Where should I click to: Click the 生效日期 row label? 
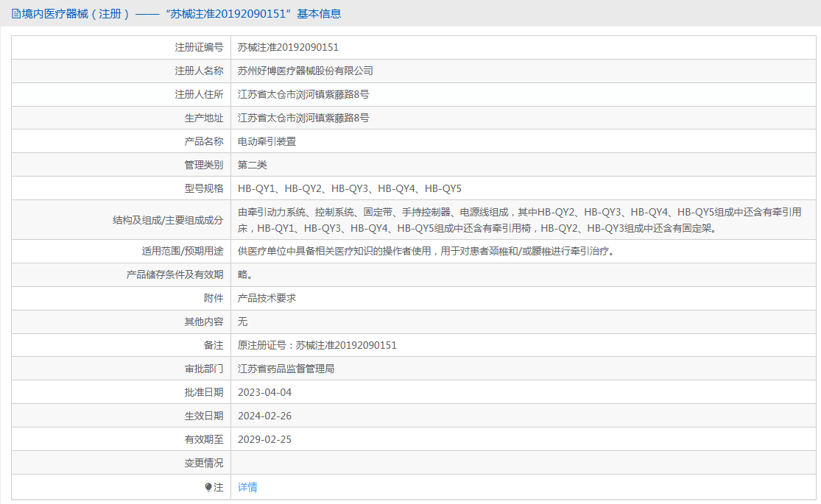[x=204, y=416]
